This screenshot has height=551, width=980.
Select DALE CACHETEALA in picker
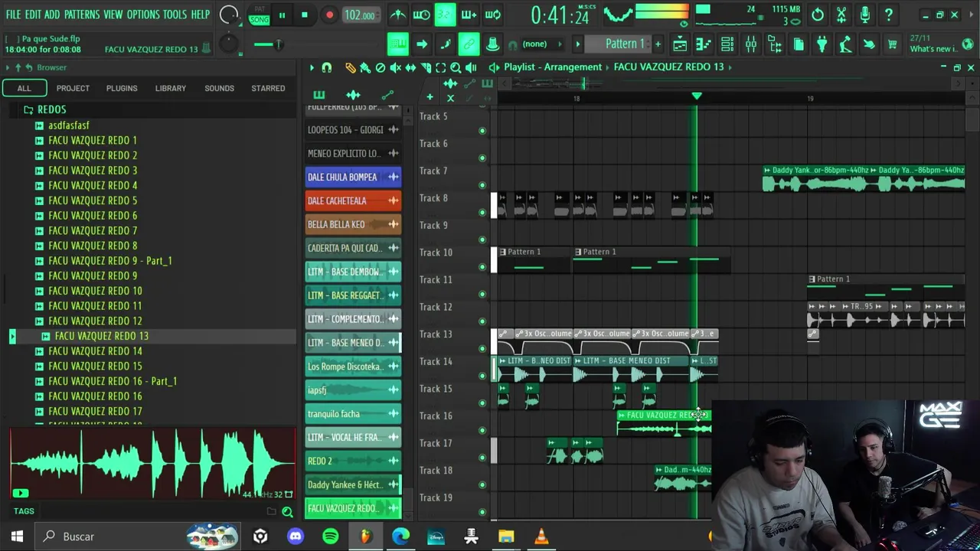pyautogui.click(x=353, y=201)
